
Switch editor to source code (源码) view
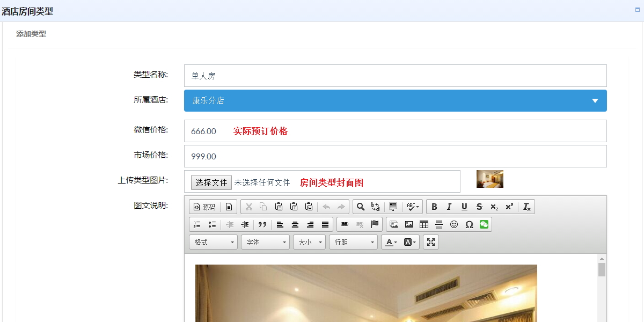tap(204, 207)
